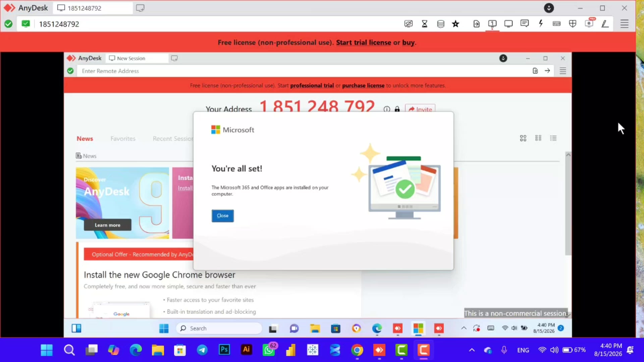Open the file transfer icon beside the connect arrow

pyautogui.click(x=535, y=71)
